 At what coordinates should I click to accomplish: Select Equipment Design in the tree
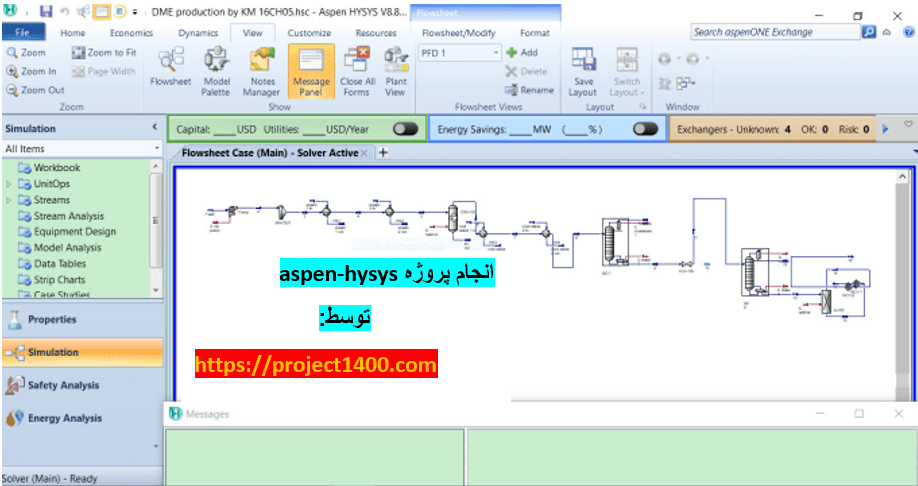point(67,232)
